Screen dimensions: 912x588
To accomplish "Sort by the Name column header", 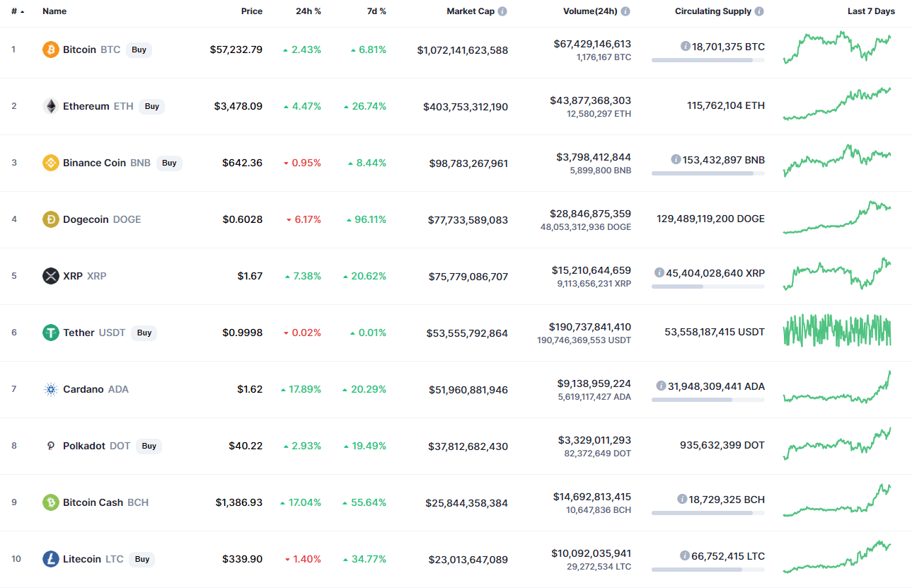I will [x=54, y=11].
